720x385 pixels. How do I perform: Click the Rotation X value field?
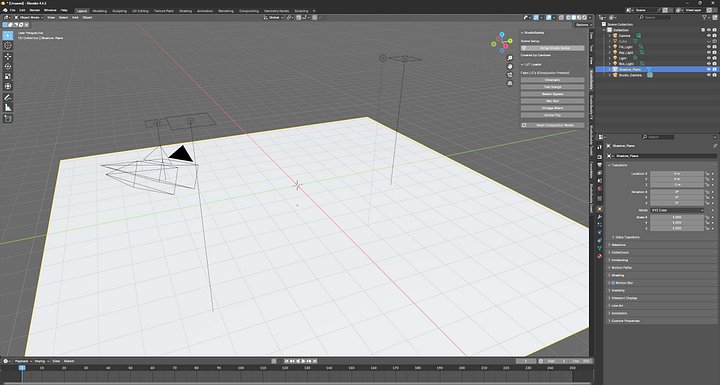[x=677, y=192]
